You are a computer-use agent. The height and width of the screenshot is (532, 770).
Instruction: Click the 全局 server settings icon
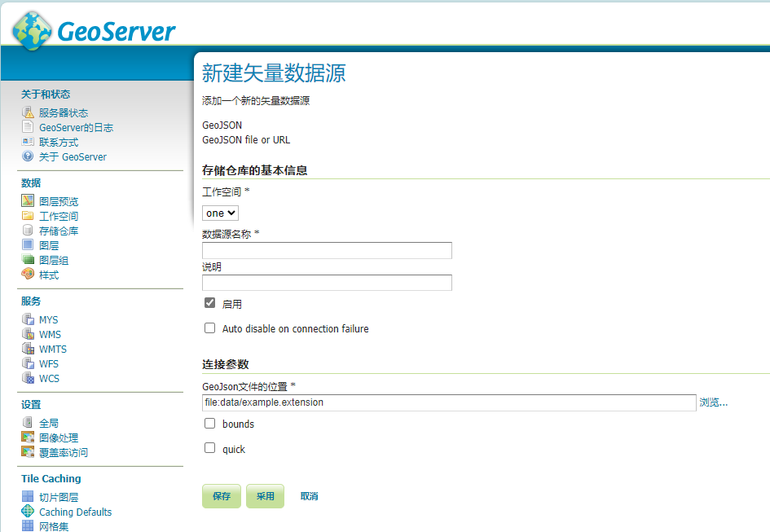[x=28, y=422]
